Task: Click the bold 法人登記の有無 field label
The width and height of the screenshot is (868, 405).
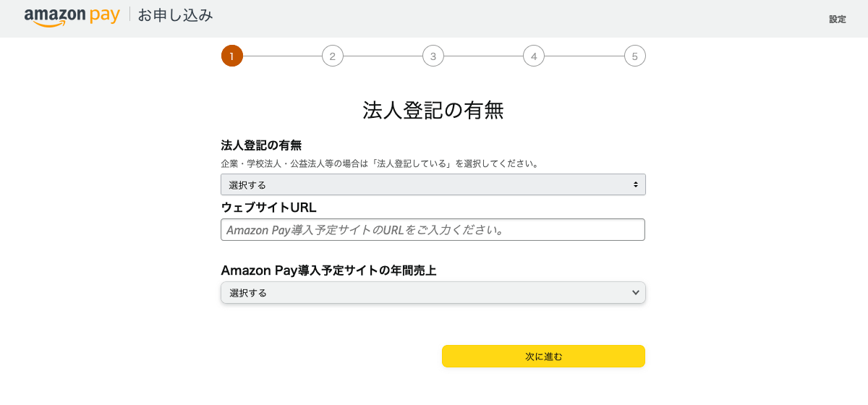Action: (x=261, y=145)
